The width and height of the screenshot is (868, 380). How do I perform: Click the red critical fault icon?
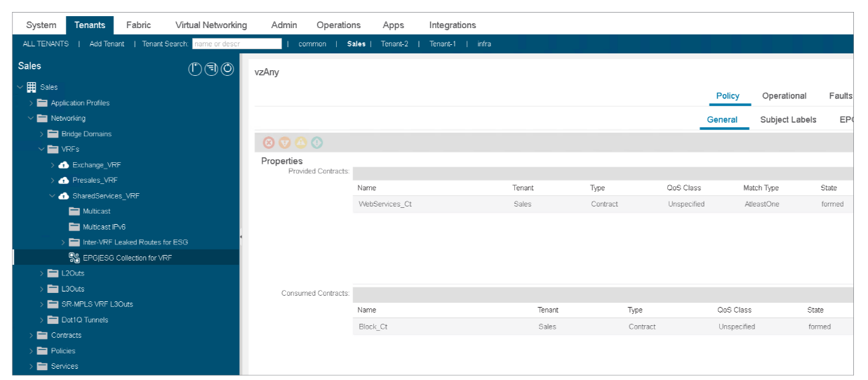click(x=269, y=143)
